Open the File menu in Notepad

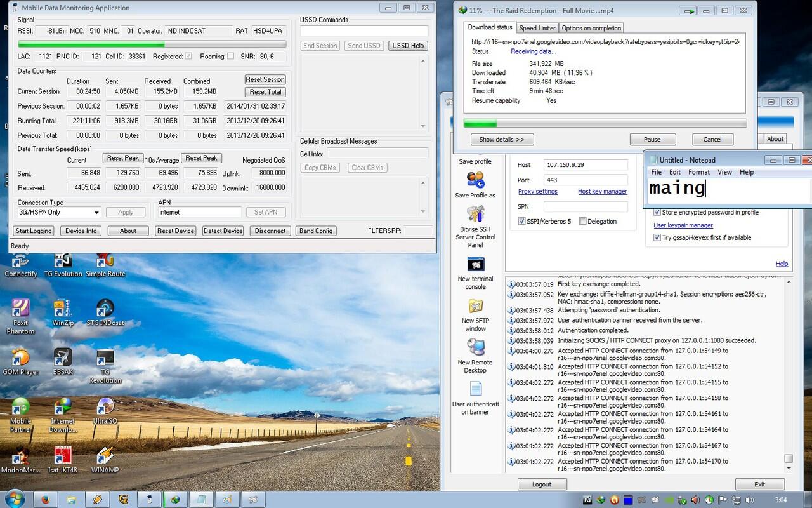coord(656,172)
